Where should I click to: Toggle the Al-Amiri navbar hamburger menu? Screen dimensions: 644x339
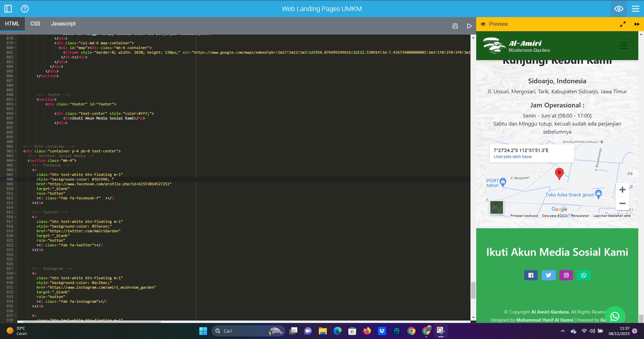click(x=623, y=46)
